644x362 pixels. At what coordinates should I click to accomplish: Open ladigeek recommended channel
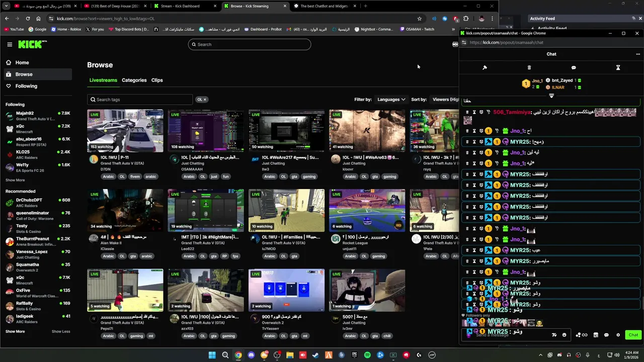point(38,319)
